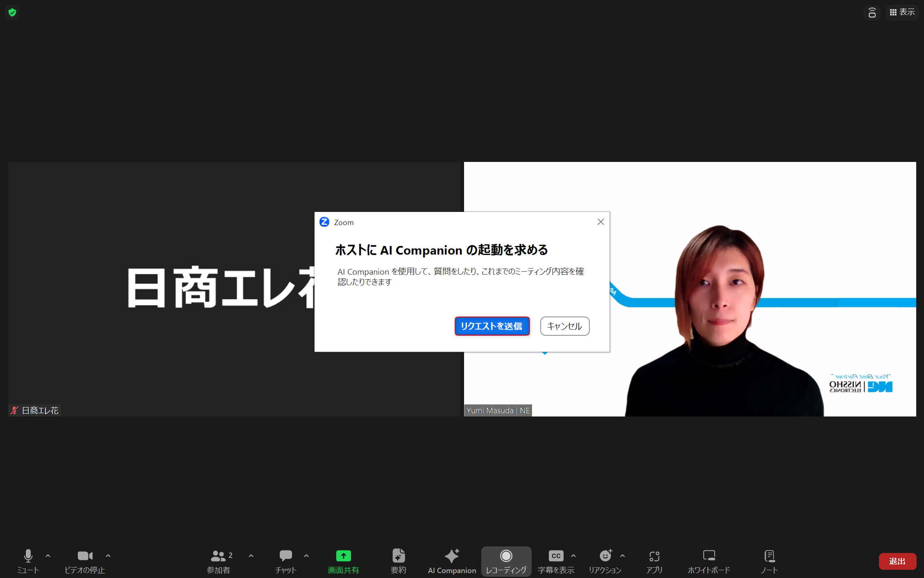Open the チャット chat panel
Screen dimensions: 924x578
[286, 561]
